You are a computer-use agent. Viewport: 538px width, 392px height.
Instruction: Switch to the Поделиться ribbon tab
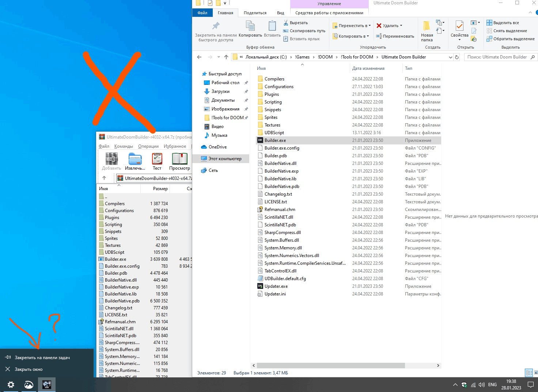point(255,13)
